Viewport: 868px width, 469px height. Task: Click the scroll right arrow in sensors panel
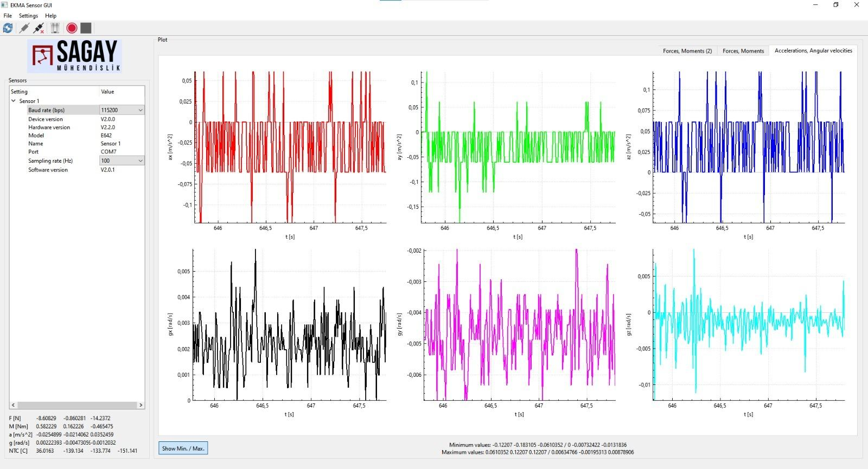pos(141,405)
